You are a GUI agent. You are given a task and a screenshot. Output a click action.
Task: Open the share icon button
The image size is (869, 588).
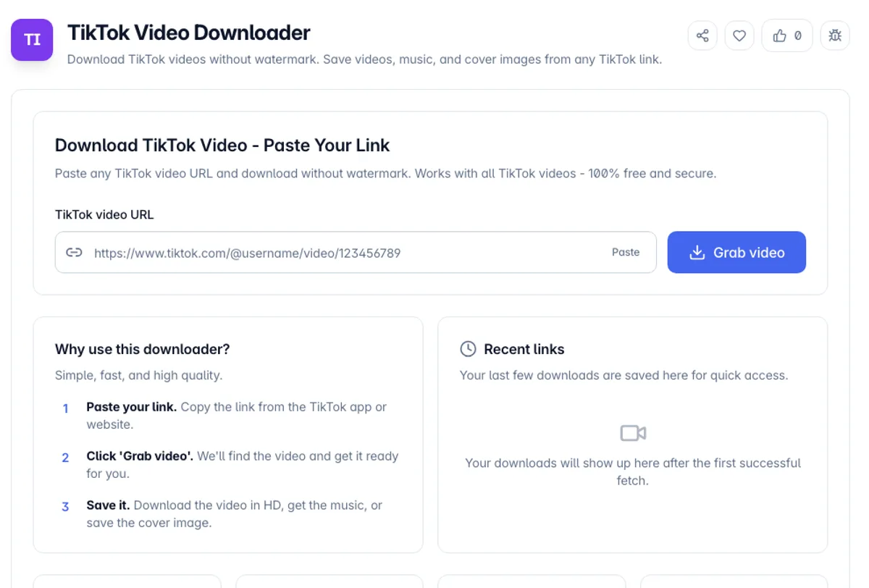click(702, 35)
